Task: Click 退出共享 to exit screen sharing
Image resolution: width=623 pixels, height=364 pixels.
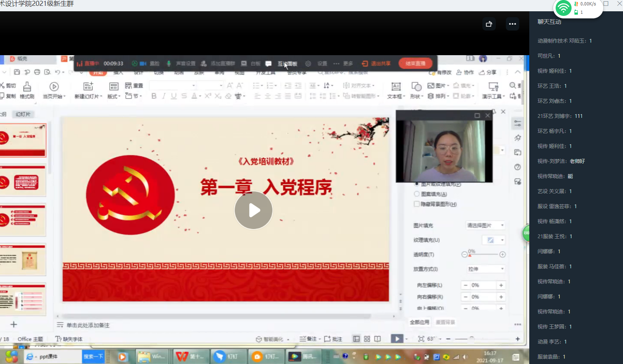Action: [376, 64]
